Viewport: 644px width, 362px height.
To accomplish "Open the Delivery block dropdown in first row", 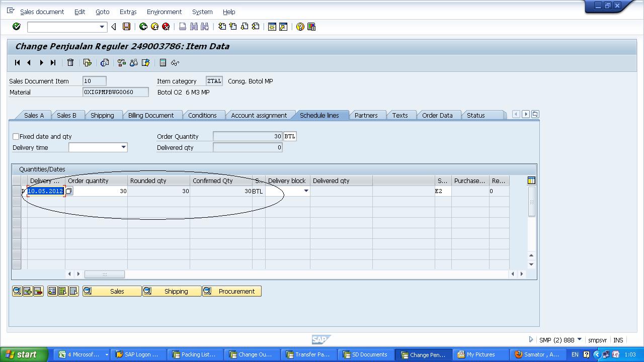I will pos(305,191).
